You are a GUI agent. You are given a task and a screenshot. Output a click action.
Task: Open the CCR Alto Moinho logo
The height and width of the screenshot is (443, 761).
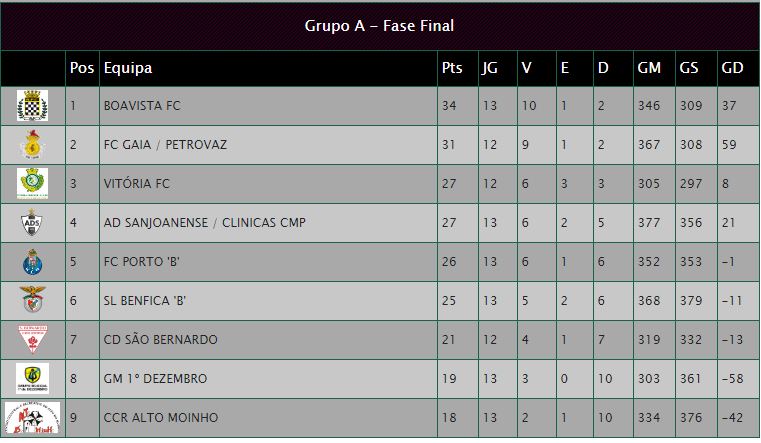tap(32, 417)
